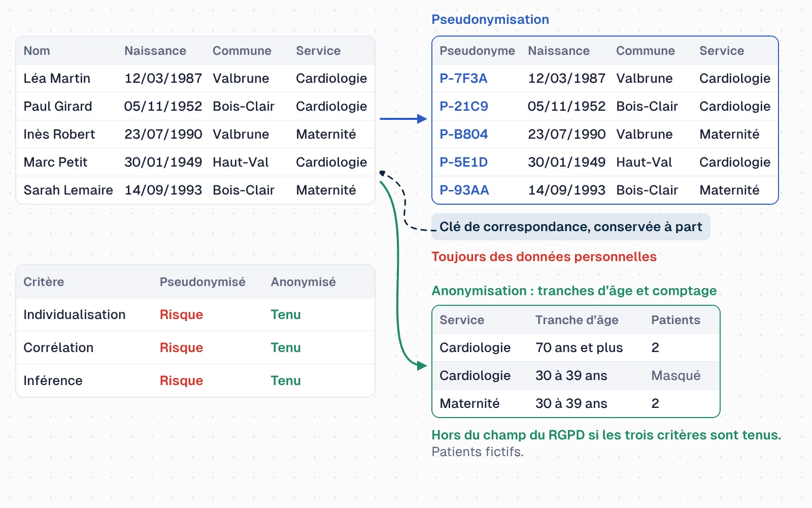The width and height of the screenshot is (812, 508).
Task: Select pseudonym P-5E1D
Action: pyautogui.click(x=463, y=162)
